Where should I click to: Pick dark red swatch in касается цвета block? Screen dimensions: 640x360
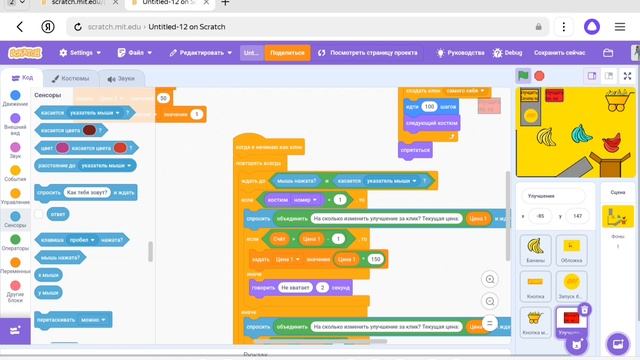[89, 130]
